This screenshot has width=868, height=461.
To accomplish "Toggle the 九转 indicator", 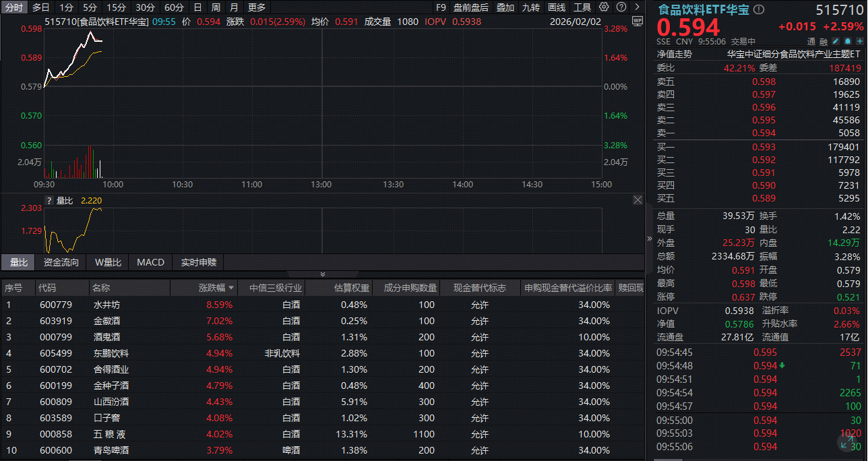I will pyautogui.click(x=531, y=7).
